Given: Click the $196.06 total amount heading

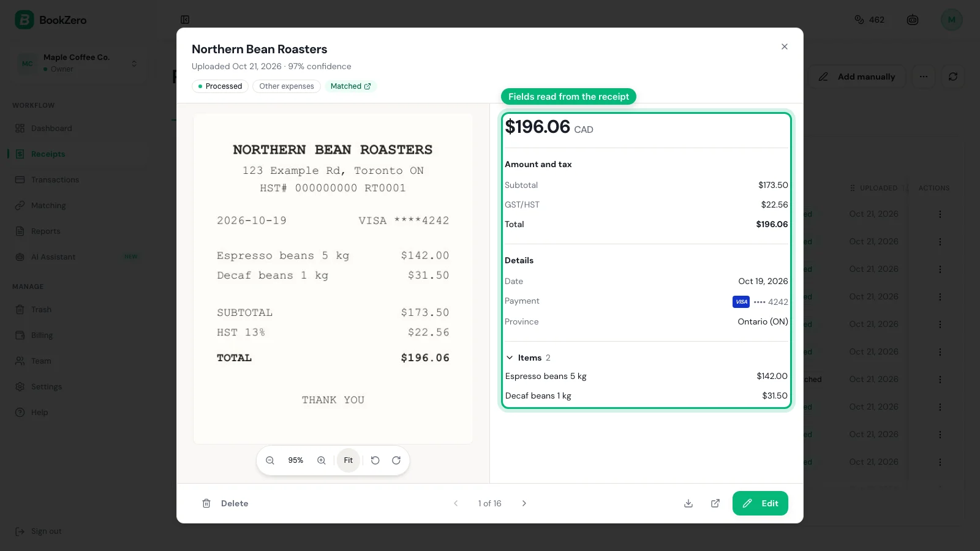Looking at the screenshot, I should 538,127.
